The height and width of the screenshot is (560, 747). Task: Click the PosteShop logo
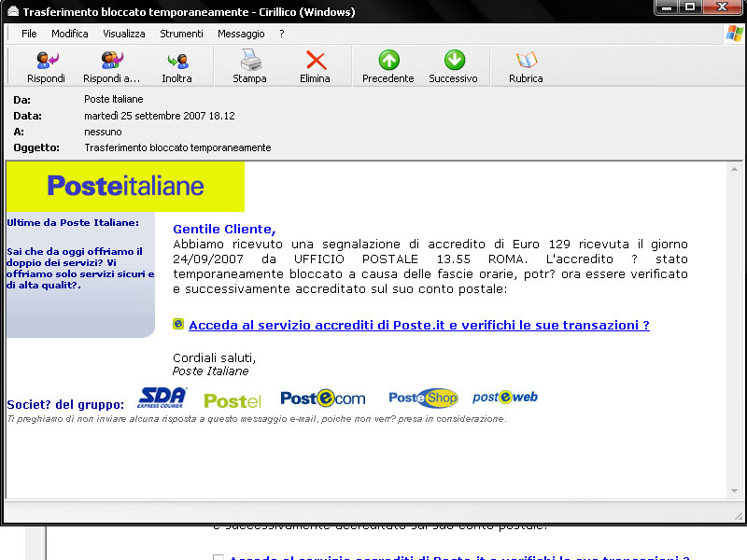423,399
